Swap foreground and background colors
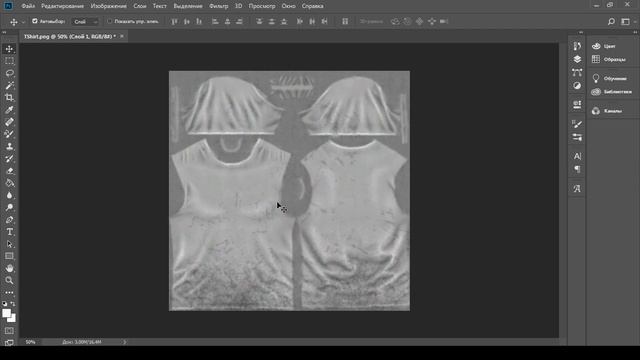The height and width of the screenshot is (360, 640). (x=13, y=304)
